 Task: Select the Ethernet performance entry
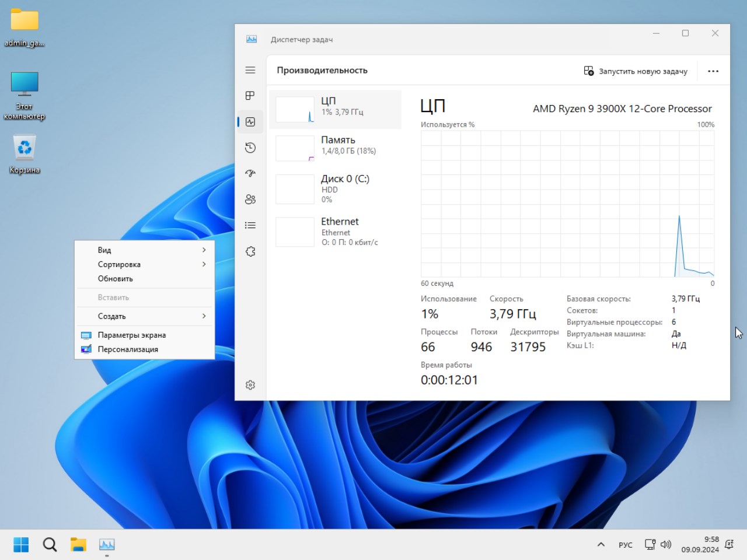[336, 232]
